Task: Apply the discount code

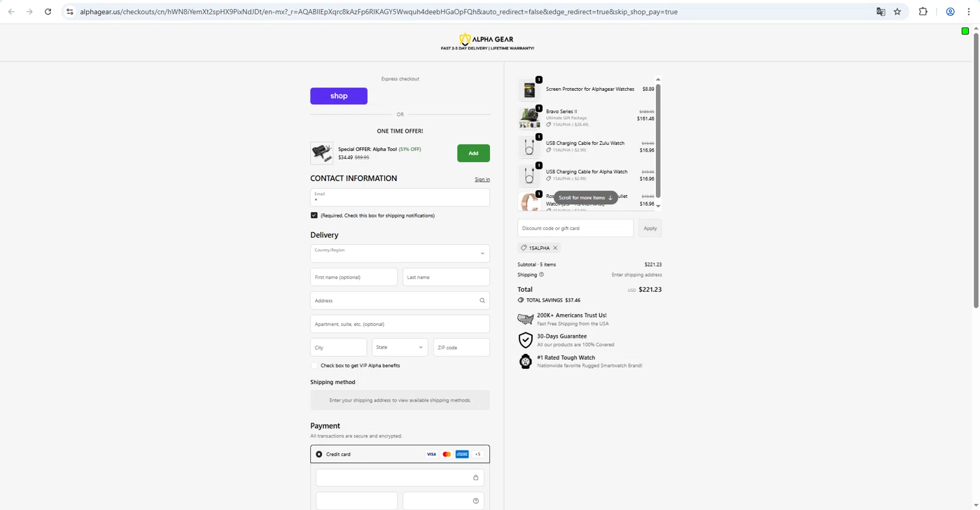Action: [x=650, y=229]
